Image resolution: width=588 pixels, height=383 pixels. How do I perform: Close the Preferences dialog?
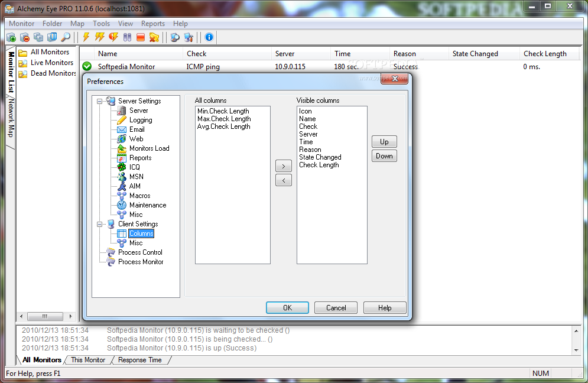click(x=395, y=79)
